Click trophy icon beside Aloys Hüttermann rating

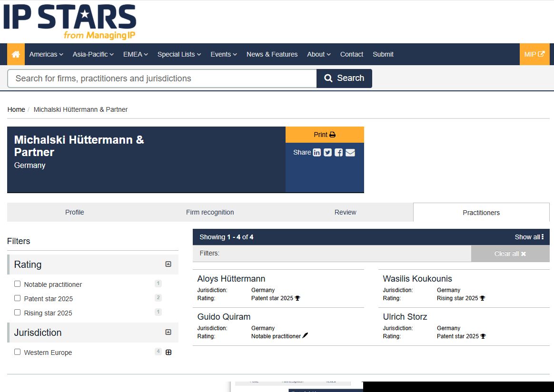pyautogui.click(x=297, y=298)
